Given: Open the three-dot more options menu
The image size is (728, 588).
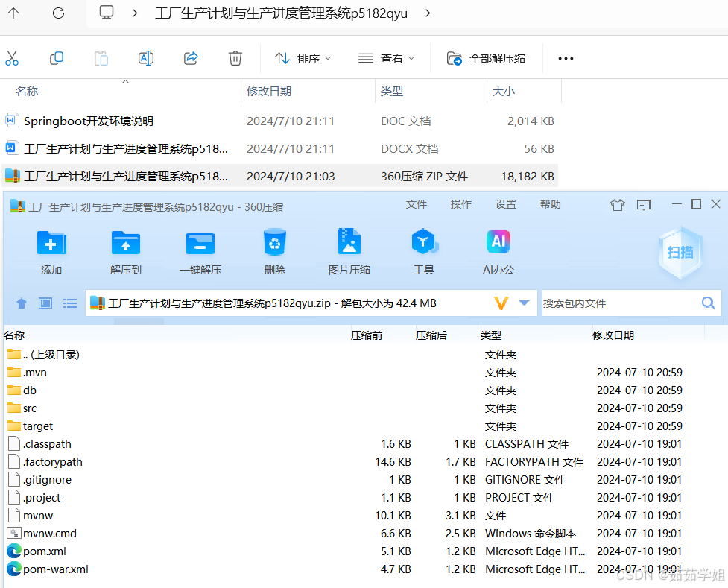Looking at the screenshot, I should 566,59.
